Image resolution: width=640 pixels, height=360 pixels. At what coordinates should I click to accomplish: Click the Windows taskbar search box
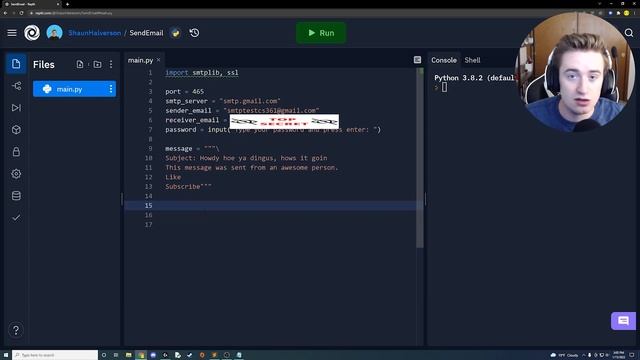pos(55,355)
